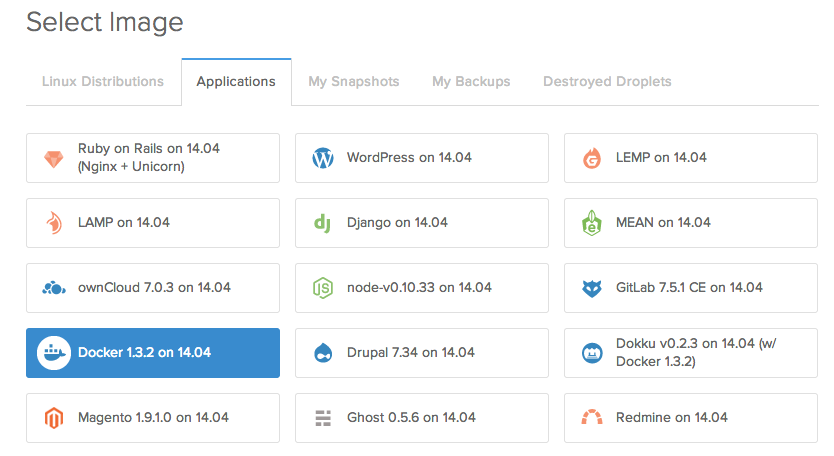Click the GitLab fox icon
This screenshot has height=456, width=834.
592,288
